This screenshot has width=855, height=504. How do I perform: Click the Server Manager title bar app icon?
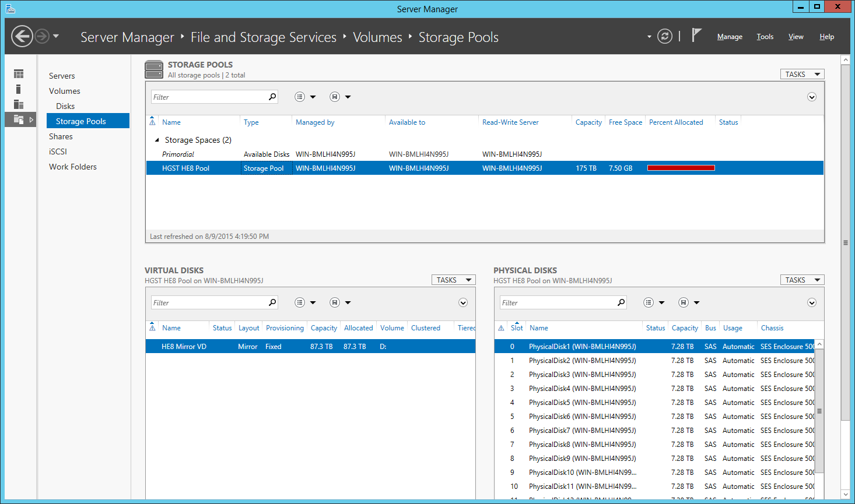pos(10,8)
